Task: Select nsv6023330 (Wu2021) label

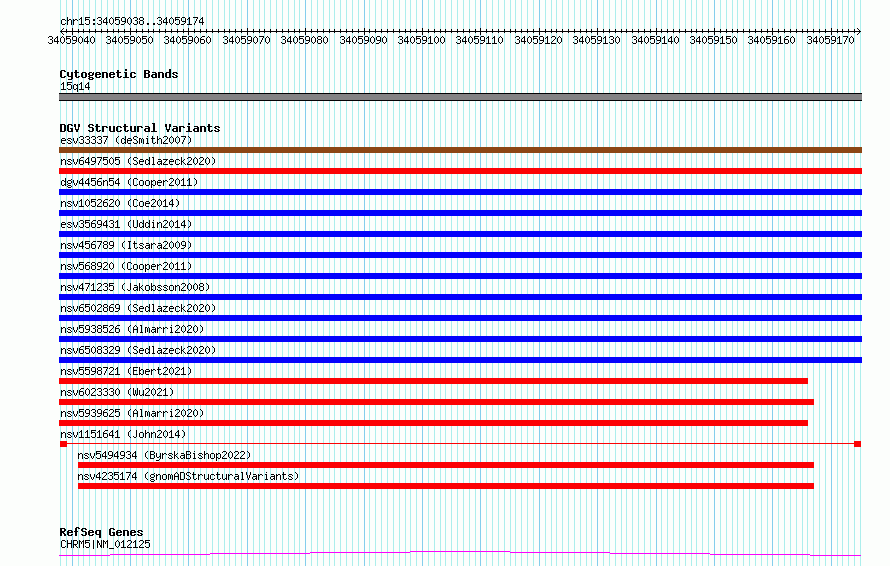Action: 117,392
